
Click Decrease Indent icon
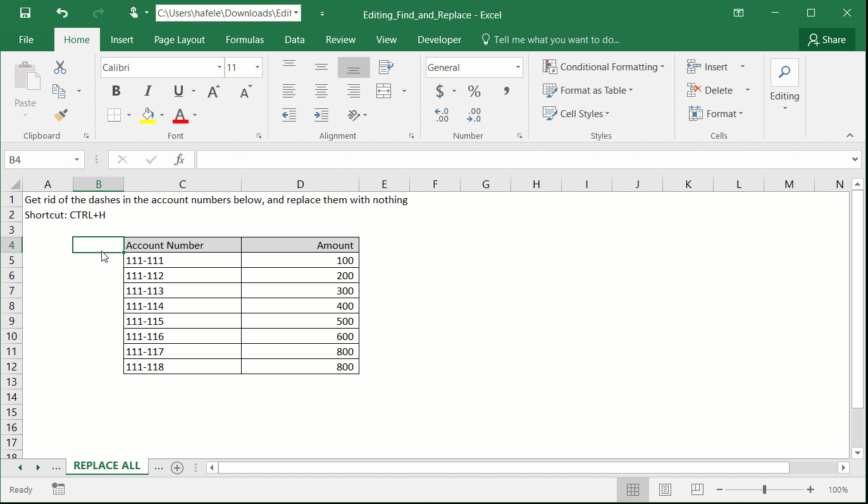click(x=289, y=115)
